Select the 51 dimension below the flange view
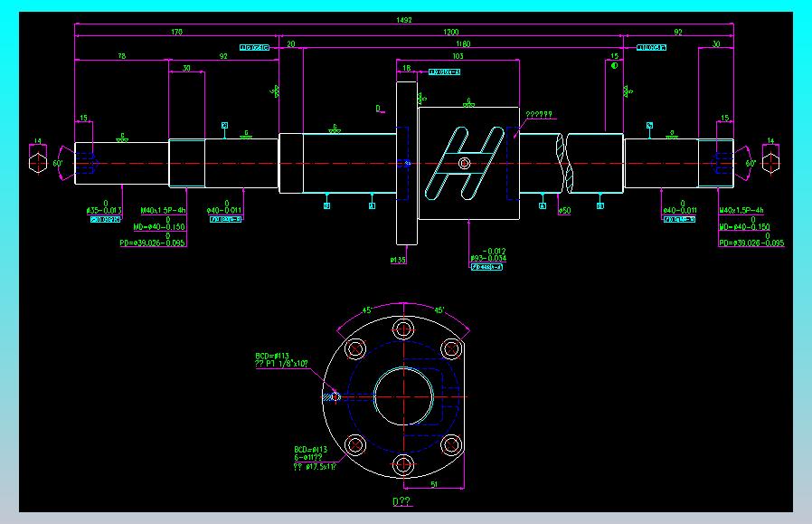812x524 pixels. click(x=434, y=484)
